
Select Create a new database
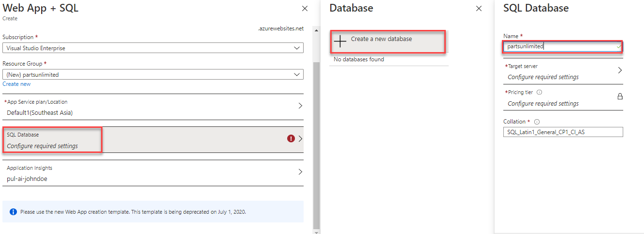[387, 41]
